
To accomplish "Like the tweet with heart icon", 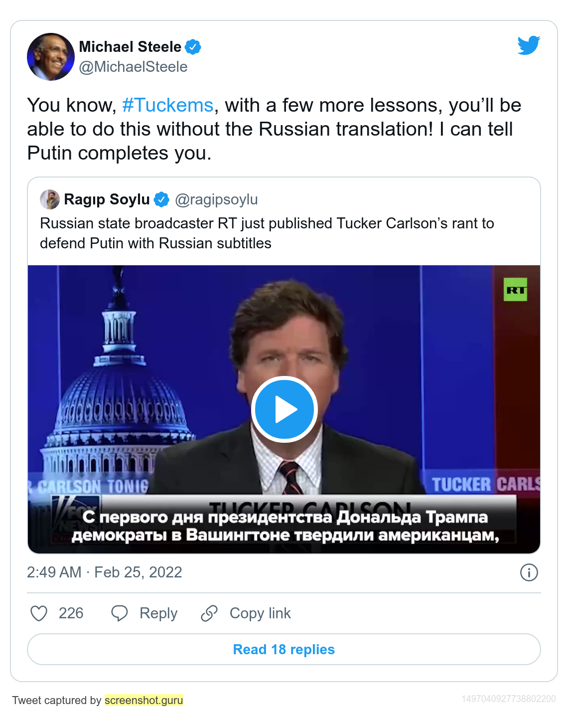I will tap(39, 613).
